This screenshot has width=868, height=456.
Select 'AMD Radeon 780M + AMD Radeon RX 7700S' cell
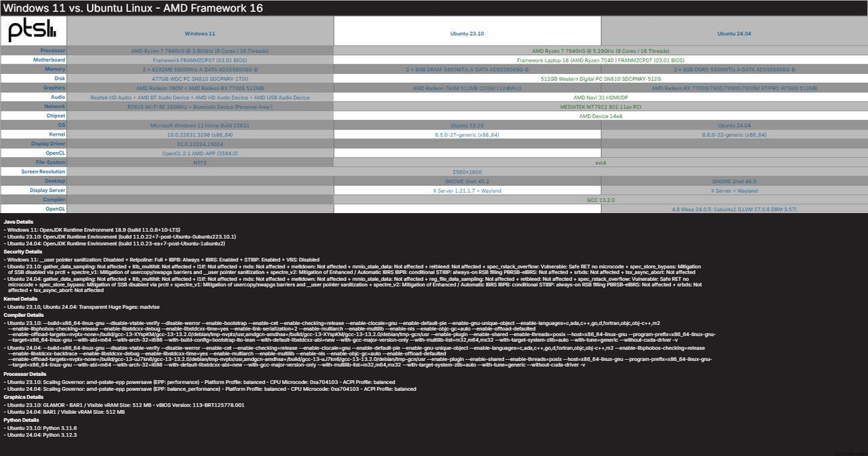click(x=200, y=88)
